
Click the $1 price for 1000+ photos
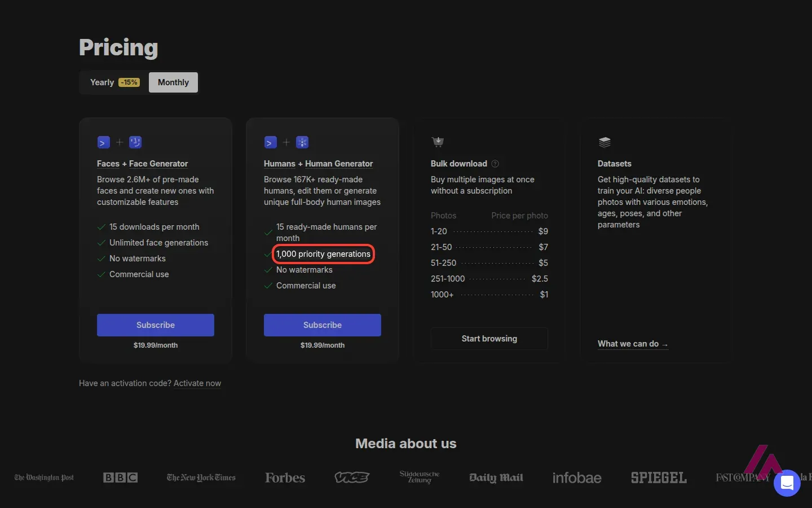[544, 295]
